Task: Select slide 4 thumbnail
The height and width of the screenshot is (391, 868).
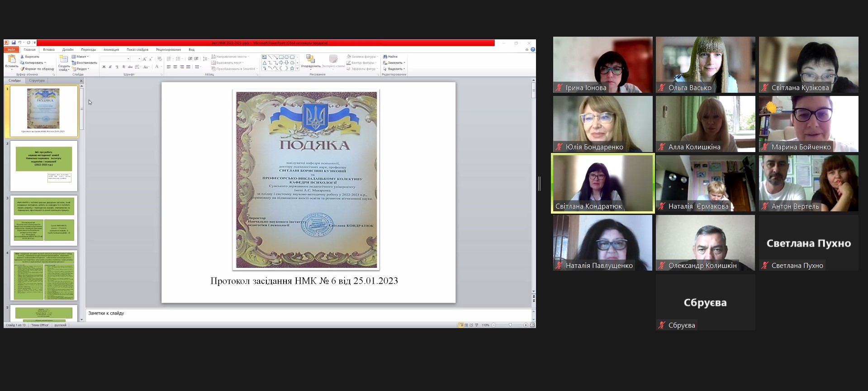Action: (x=44, y=275)
